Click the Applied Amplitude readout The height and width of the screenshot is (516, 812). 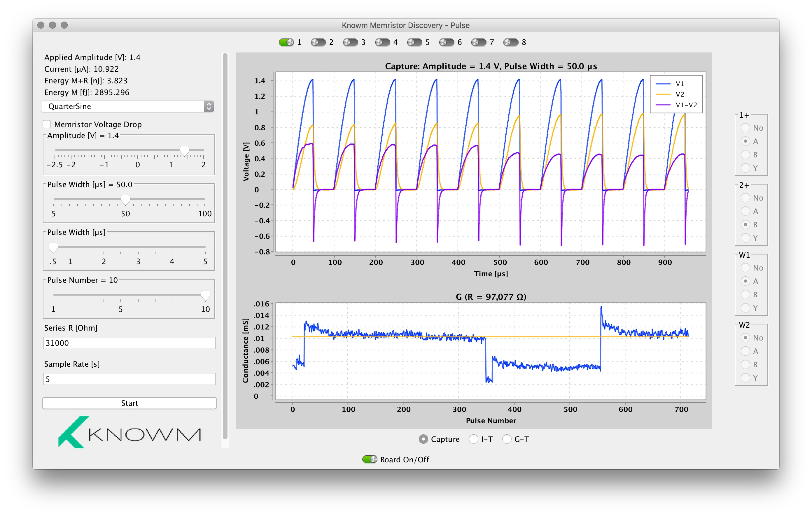pos(92,57)
